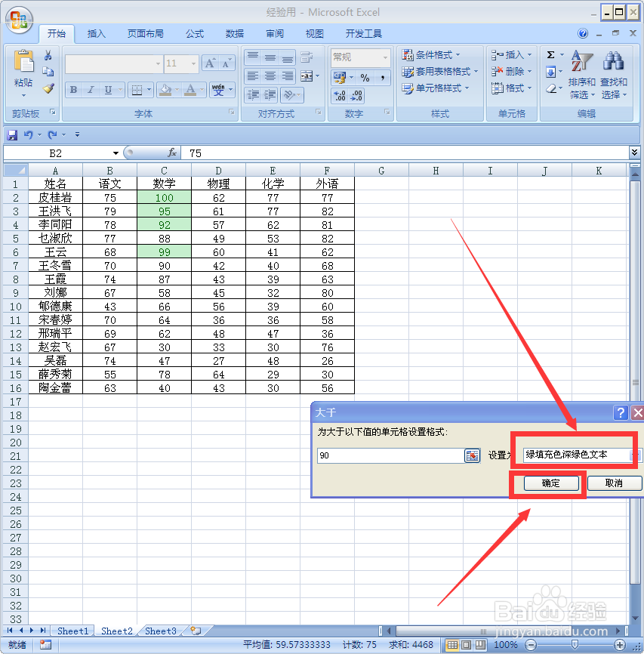The width and height of the screenshot is (644, 654).
Task: Toggle Italic formatting
Action: pyautogui.click(x=91, y=90)
